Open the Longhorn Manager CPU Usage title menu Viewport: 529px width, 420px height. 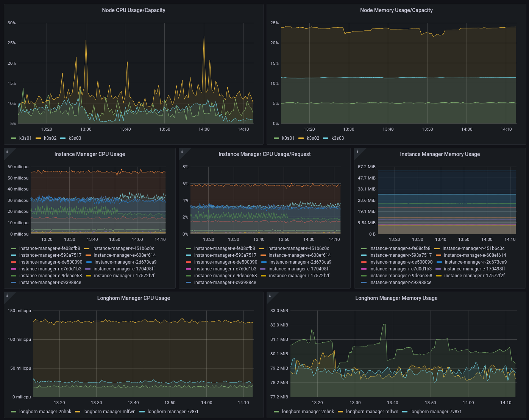pyautogui.click(x=134, y=298)
